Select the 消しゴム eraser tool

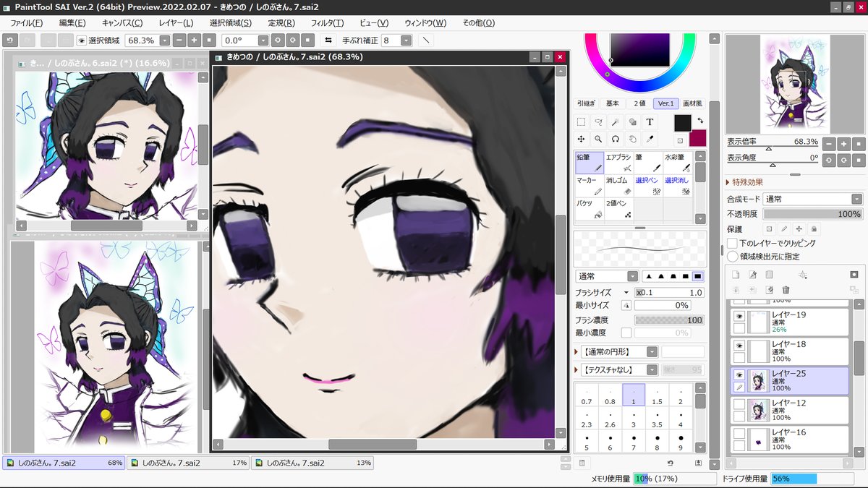tap(619, 186)
